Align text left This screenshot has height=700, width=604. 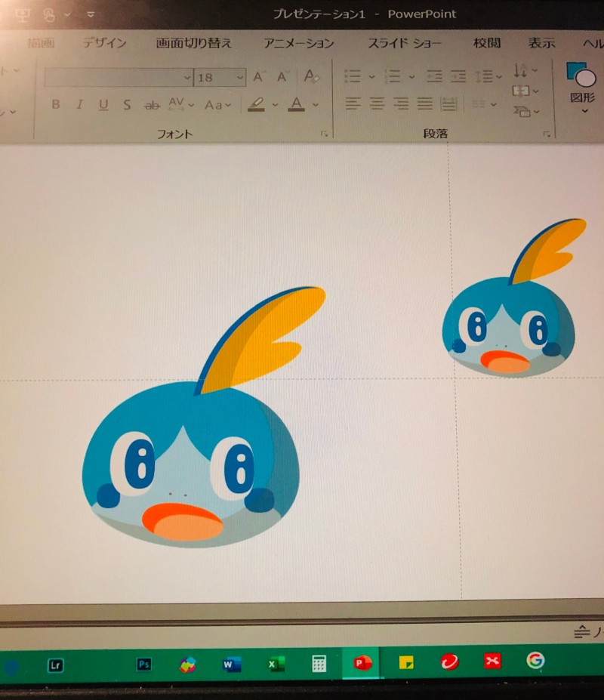coord(353,103)
